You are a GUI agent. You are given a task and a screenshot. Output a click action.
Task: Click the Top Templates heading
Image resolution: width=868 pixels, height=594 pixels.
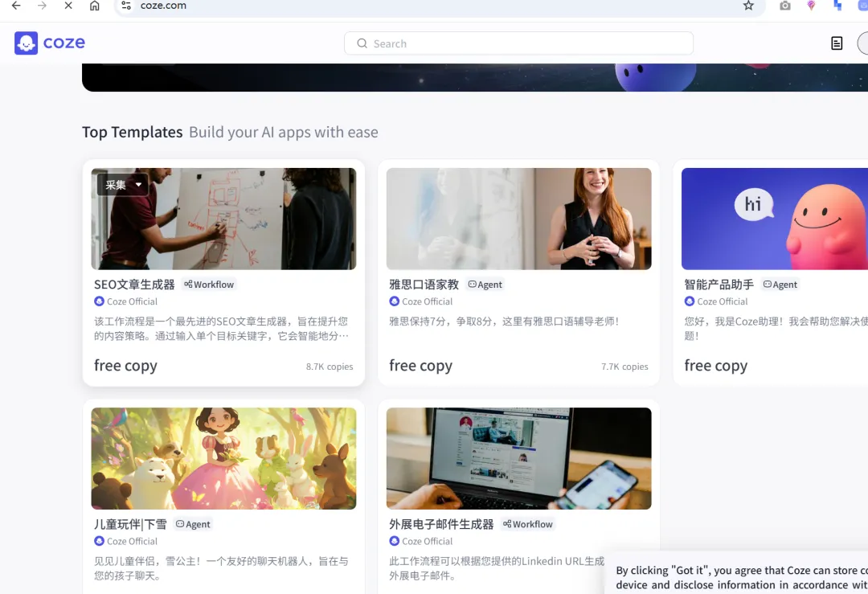(x=133, y=133)
